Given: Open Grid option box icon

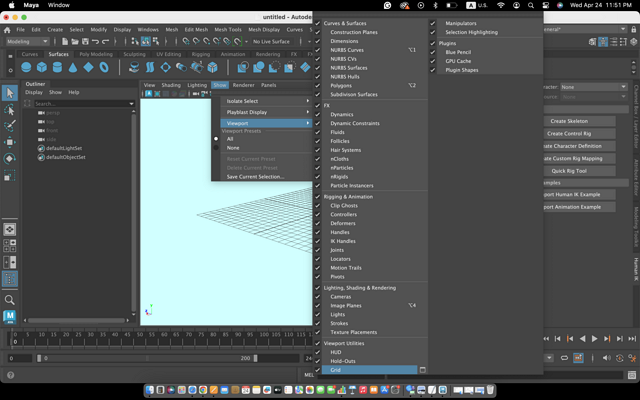Looking at the screenshot, I should pos(422,370).
